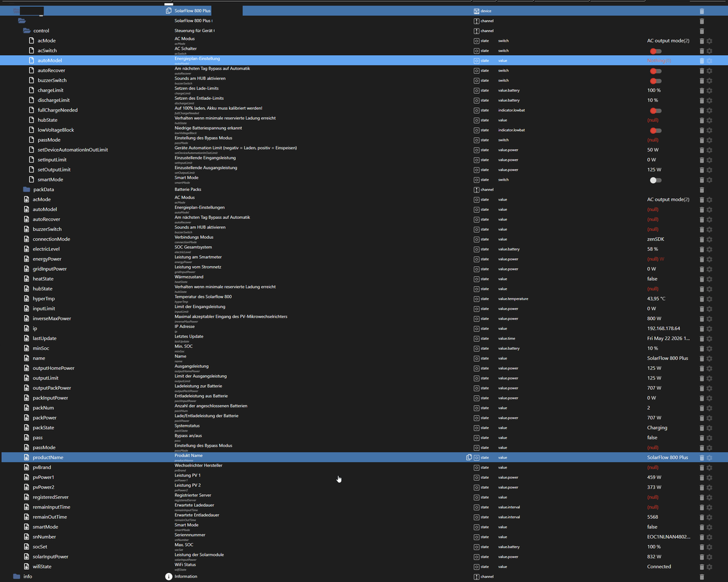
Task: Delete the lastUpdate state
Action: pos(702,339)
